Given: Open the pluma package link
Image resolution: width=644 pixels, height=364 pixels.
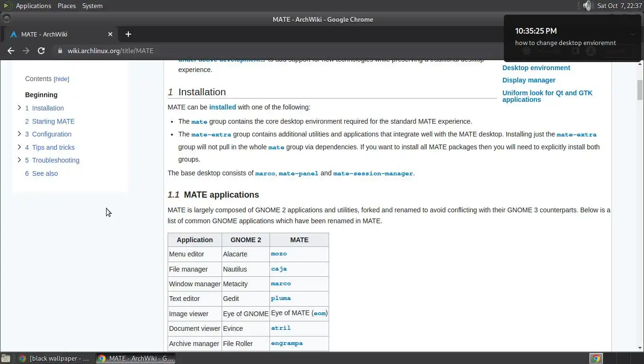Looking at the screenshot, I should 281,299.
